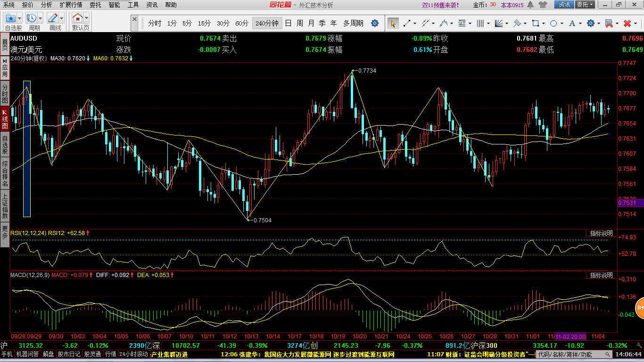644x362 pixels.
Task: Choose the price label annotation tool
Action: 462,23
